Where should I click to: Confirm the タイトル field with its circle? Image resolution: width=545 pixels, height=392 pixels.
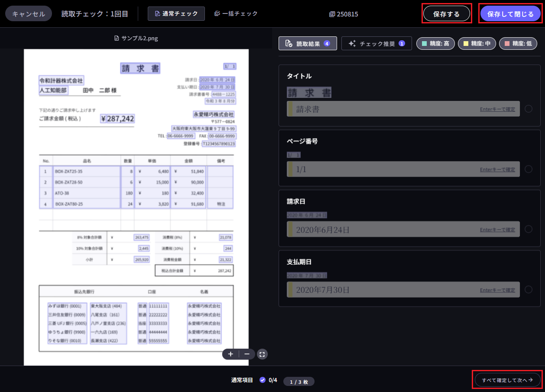[x=528, y=109]
